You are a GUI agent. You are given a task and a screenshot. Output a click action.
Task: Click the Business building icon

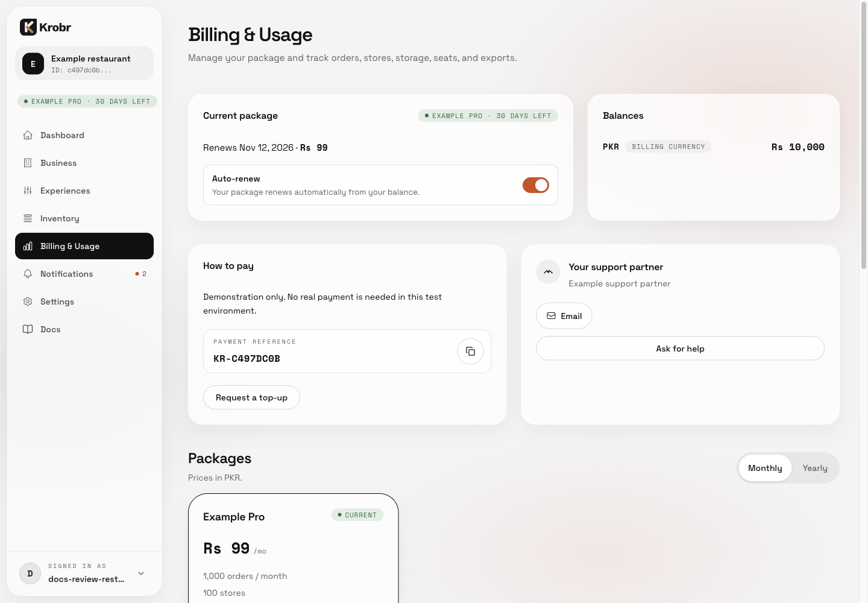click(28, 163)
